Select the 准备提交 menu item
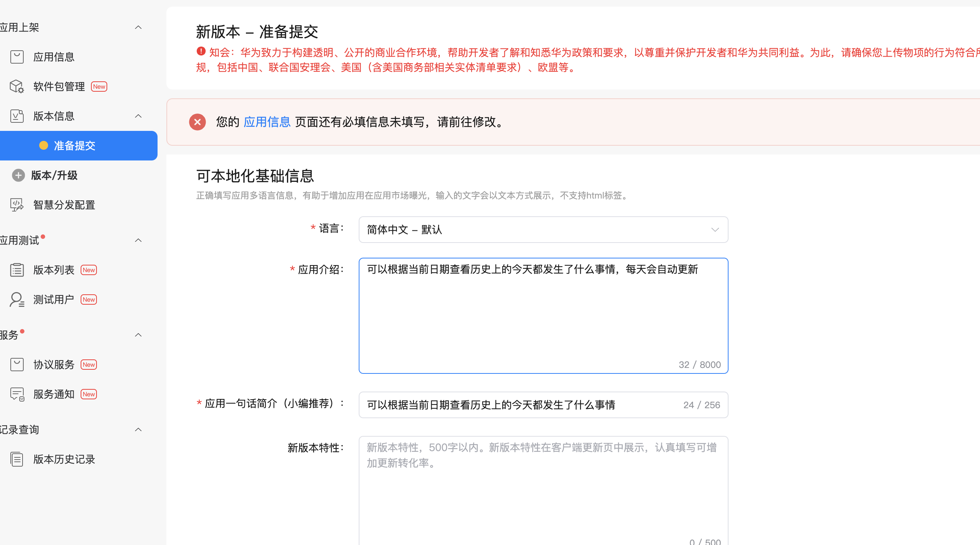 click(x=75, y=146)
